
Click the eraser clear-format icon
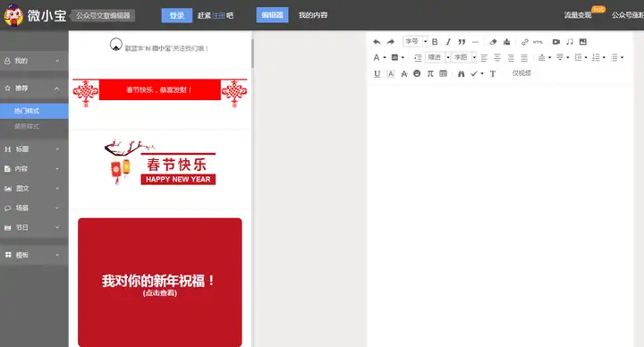click(493, 42)
